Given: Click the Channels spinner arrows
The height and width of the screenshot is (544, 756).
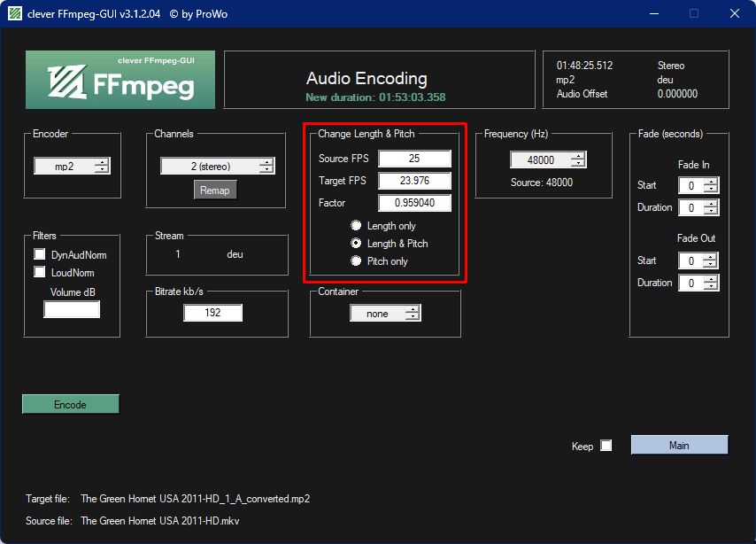Looking at the screenshot, I should pos(266,166).
